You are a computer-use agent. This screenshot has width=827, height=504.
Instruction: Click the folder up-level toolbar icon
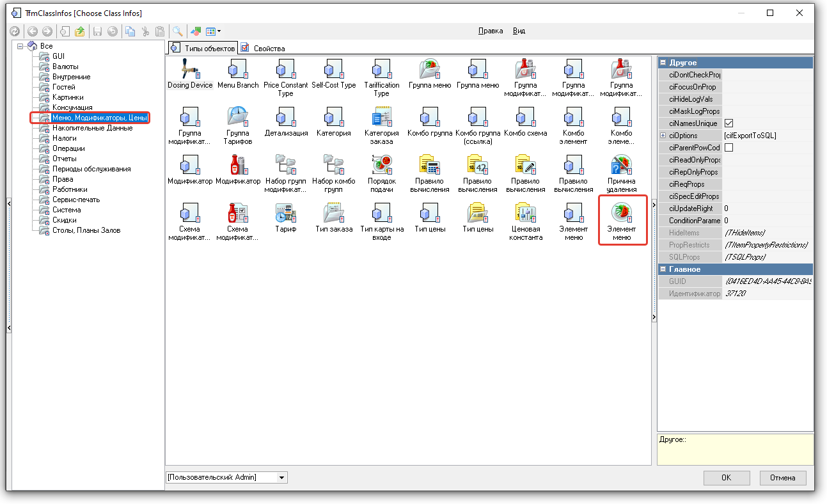click(80, 31)
